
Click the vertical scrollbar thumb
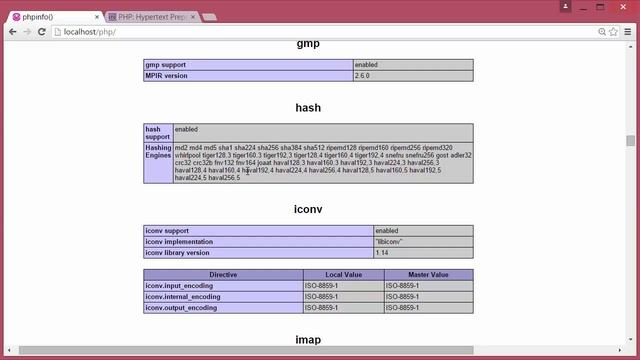[631, 140]
